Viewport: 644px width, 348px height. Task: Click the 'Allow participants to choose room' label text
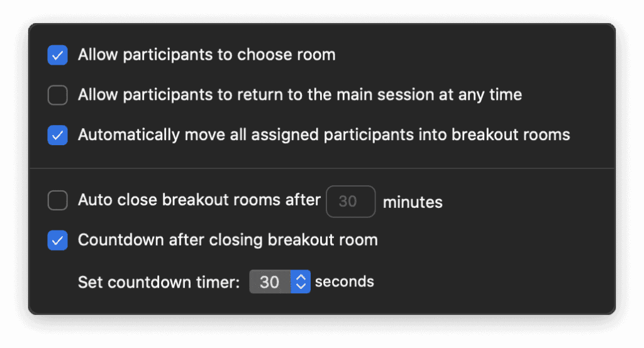(206, 55)
